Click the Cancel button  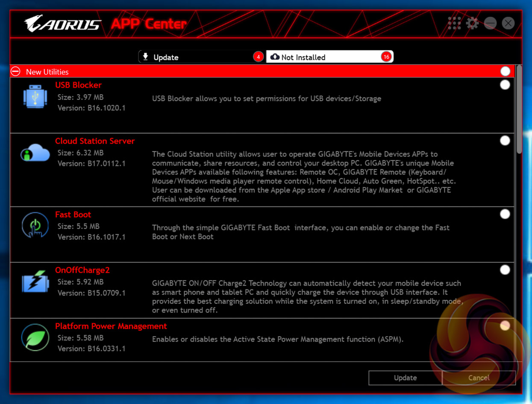point(479,378)
